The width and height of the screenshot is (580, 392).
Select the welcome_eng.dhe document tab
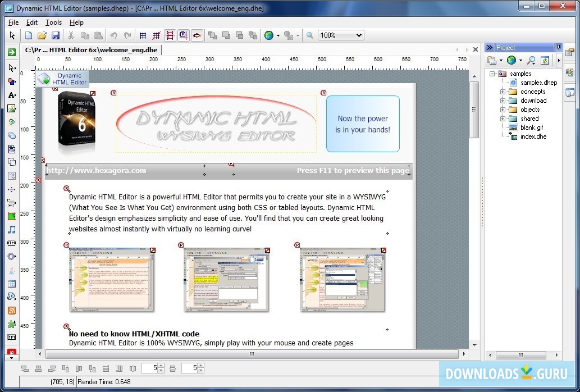[x=91, y=50]
